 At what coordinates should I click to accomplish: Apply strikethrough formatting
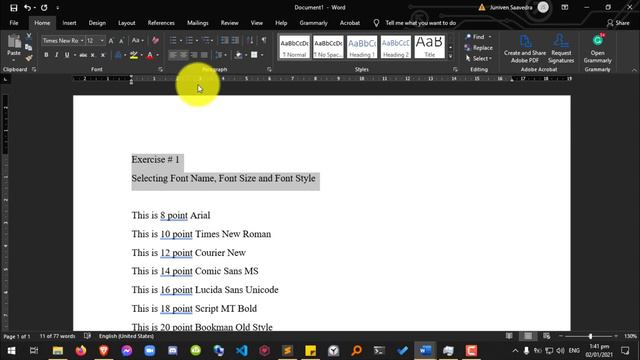(x=83, y=55)
